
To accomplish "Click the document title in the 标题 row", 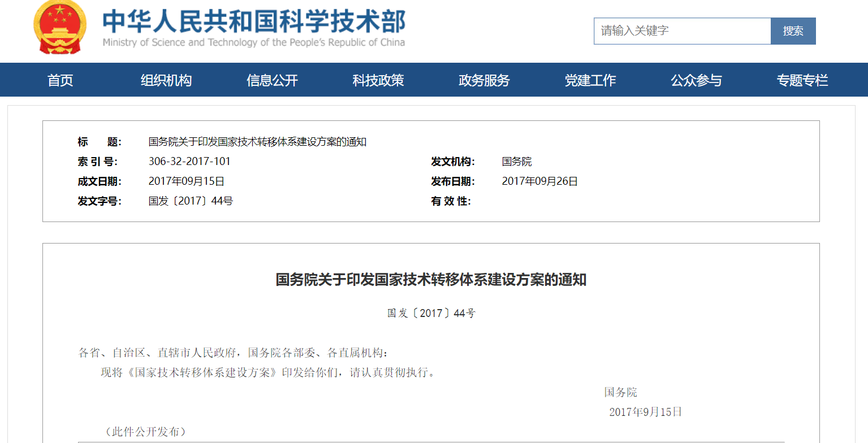I will click(257, 142).
